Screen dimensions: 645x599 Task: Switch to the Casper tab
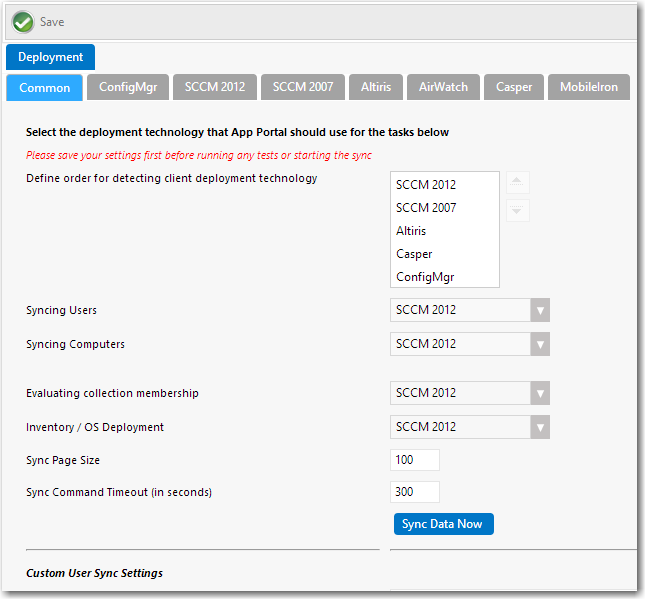point(514,87)
